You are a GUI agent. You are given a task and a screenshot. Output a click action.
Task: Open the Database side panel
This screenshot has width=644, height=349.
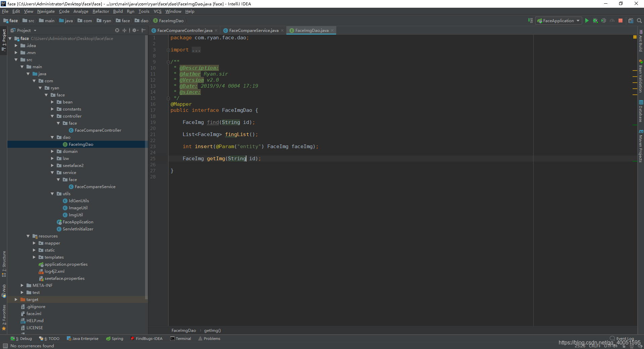(641, 111)
